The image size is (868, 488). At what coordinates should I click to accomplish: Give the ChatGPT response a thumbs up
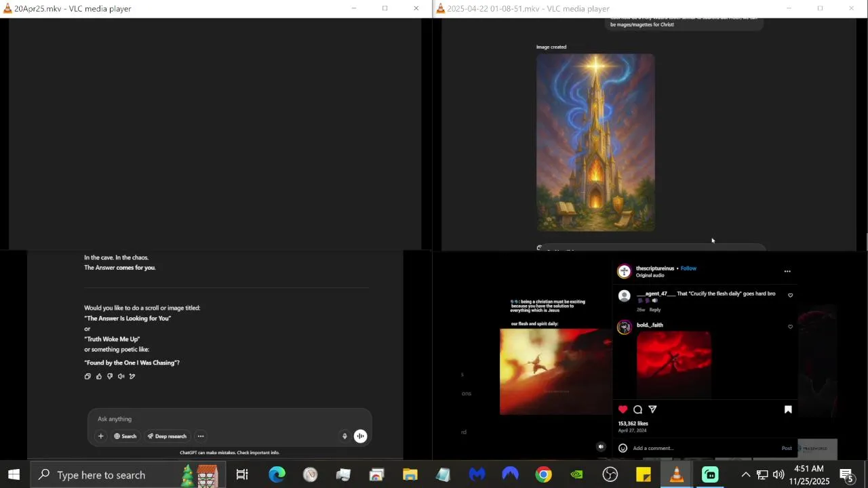tap(98, 376)
